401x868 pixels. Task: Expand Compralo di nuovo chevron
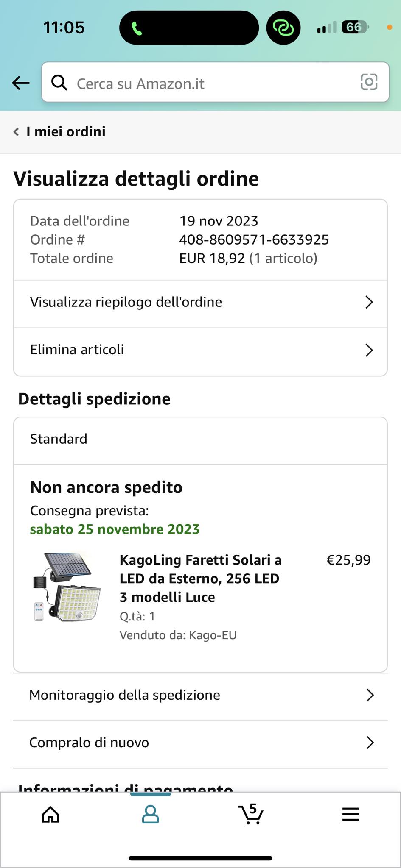(x=370, y=743)
